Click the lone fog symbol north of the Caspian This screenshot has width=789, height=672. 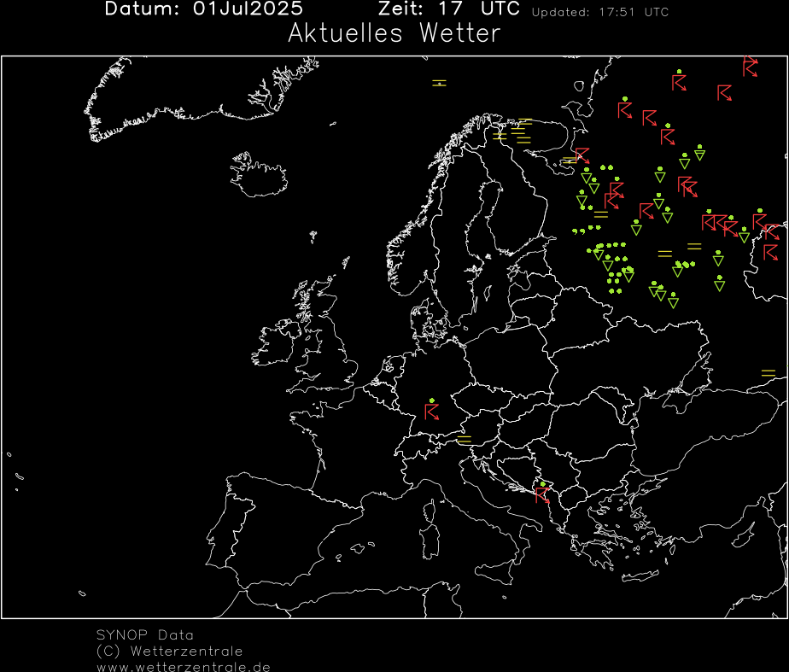pos(769,373)
